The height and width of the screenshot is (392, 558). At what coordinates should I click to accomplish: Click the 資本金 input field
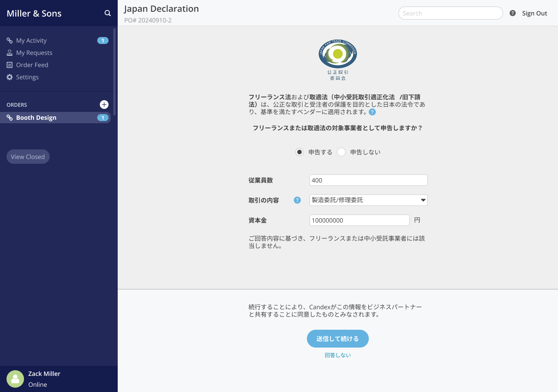(x=360, y=220)
